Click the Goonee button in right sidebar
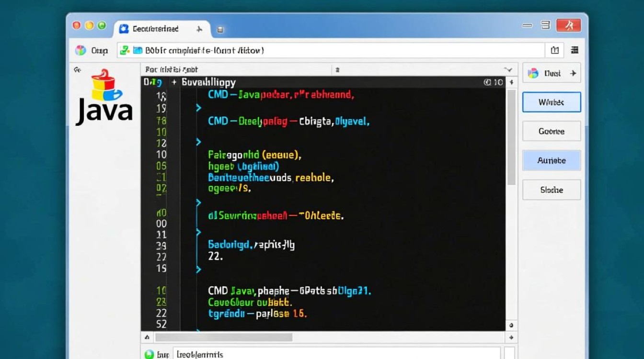This screenshot has width=644, height=359. [x=552, y=131]
